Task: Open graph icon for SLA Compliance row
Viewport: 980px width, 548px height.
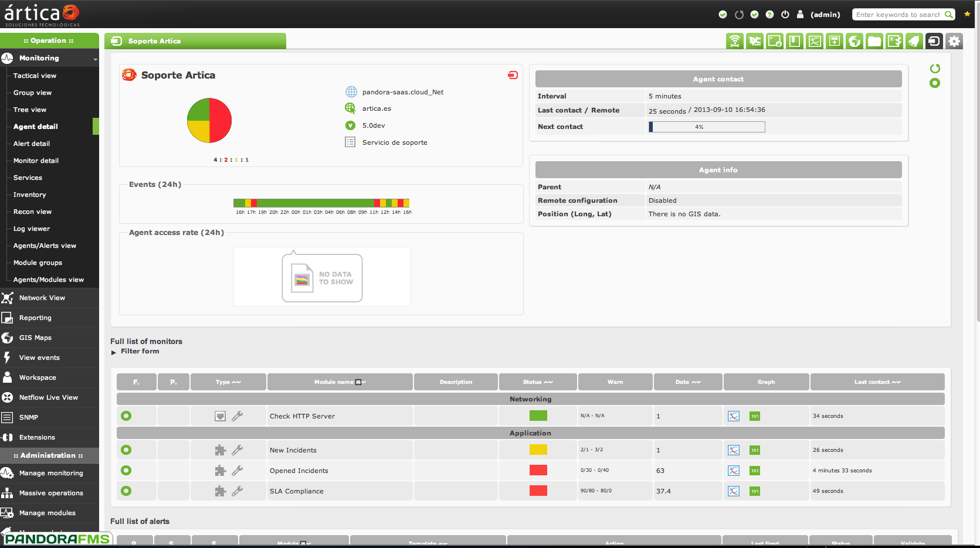Action: coord(734,491)
